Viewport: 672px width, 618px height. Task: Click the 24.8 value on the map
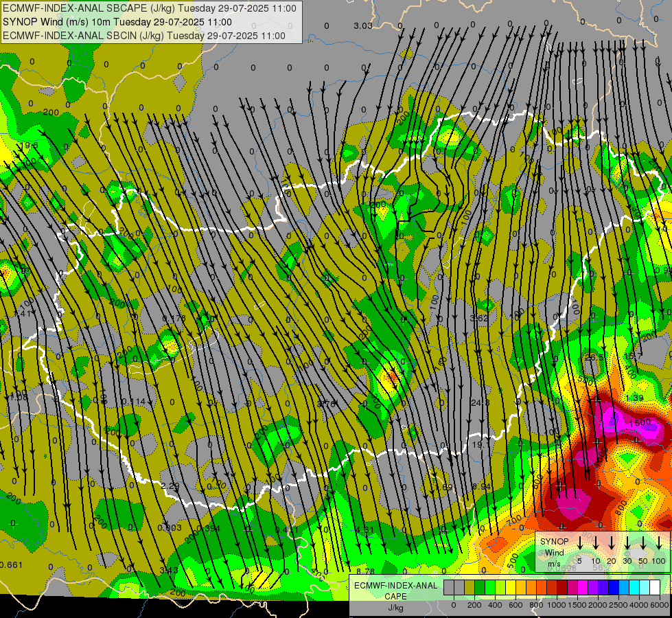click(x=480, y=402)
